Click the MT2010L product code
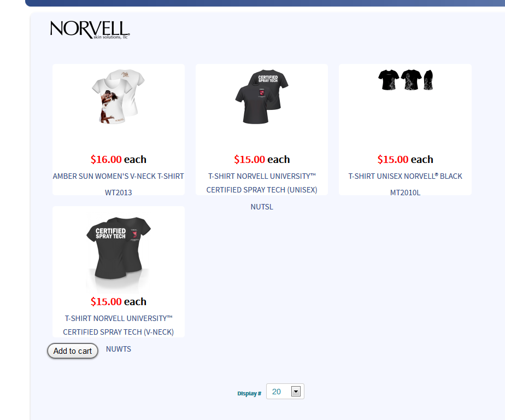 [405, 192]
